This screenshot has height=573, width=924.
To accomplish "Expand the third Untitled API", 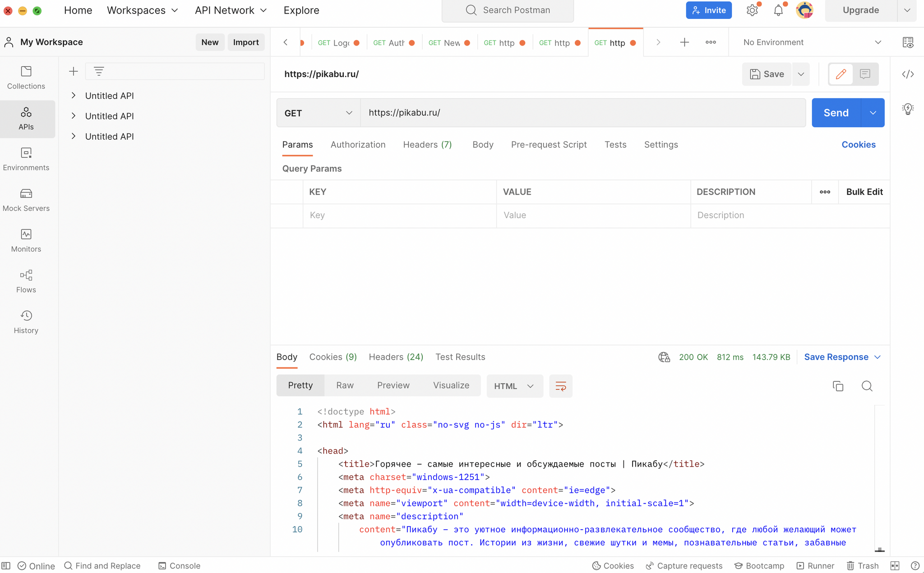I will 74,136.
